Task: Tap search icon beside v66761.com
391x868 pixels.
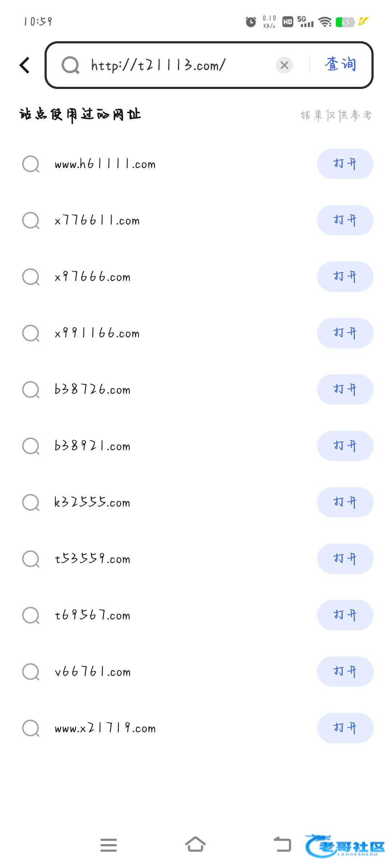Action: click(31, 672)
